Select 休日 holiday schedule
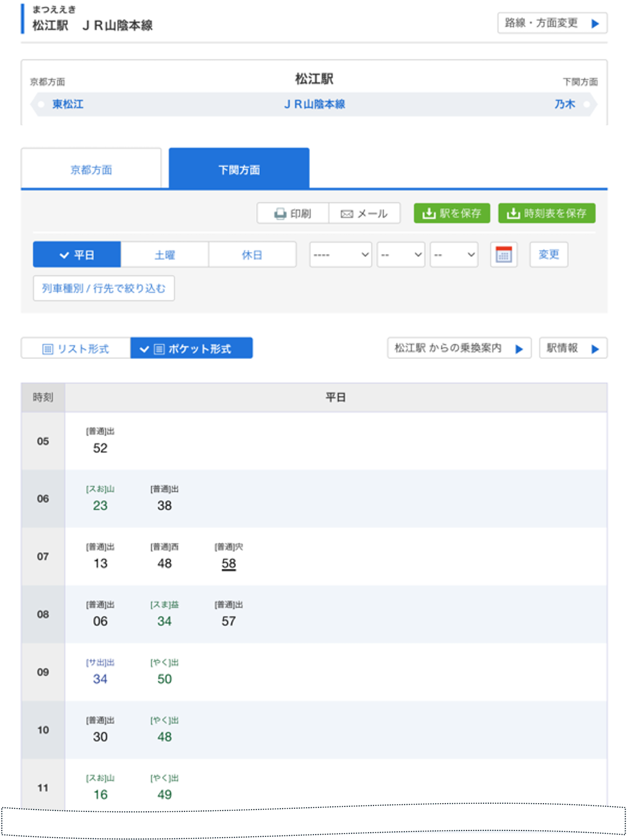The image size is (627, 840). click(252, 255)
